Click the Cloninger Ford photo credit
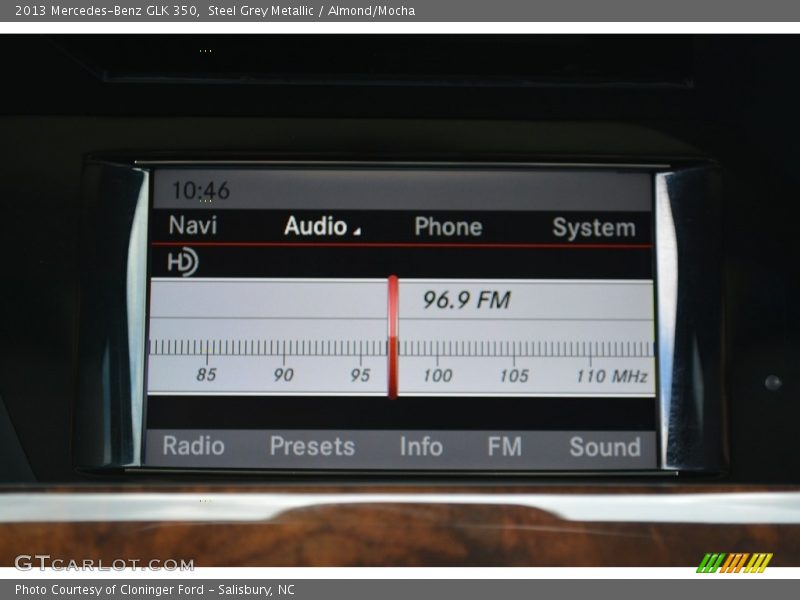Image resolution: width=800 pixels, height=600 pixels. tap(155, 590)
